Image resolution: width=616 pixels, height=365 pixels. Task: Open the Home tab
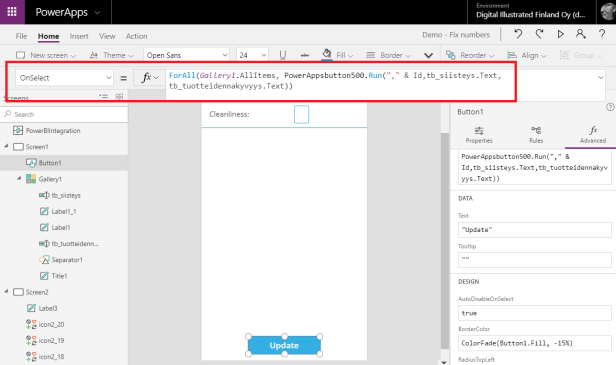click(48, 36)
